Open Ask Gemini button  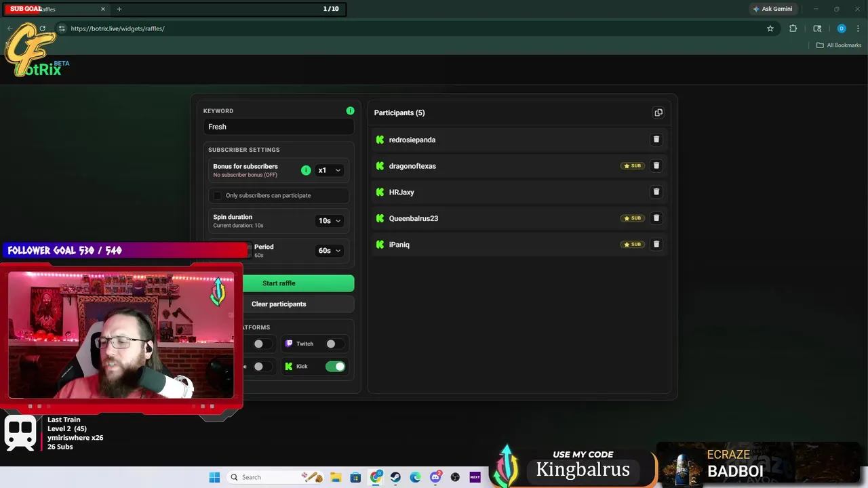point(772,9)
